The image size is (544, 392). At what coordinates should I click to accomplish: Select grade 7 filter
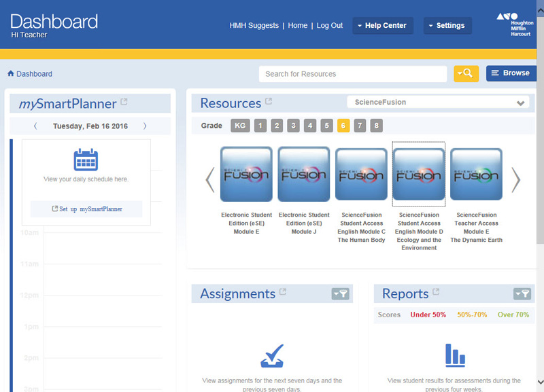pyautogui.click(x=360, y=126)
